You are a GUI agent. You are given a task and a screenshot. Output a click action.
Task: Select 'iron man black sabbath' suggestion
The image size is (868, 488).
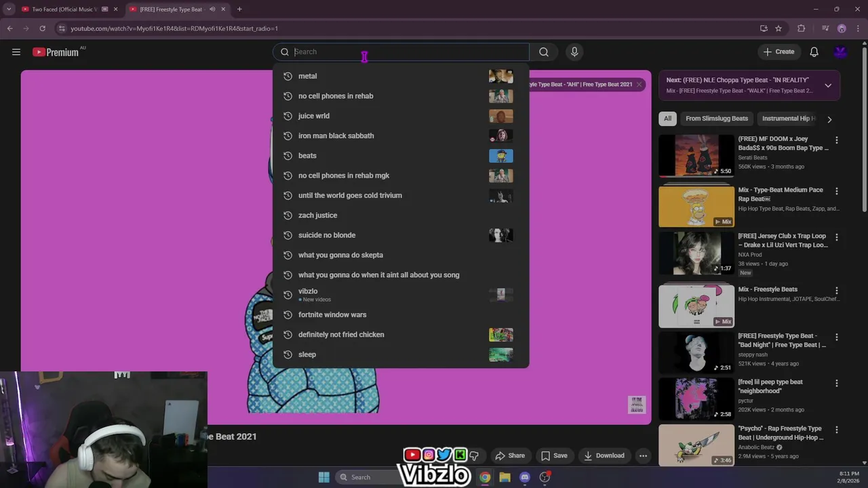[401, 136]
